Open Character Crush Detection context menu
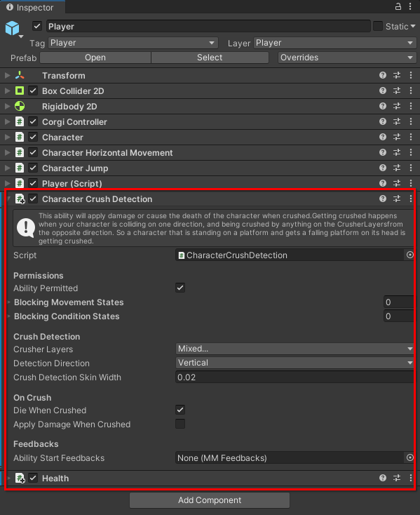 tap(411, 199)
